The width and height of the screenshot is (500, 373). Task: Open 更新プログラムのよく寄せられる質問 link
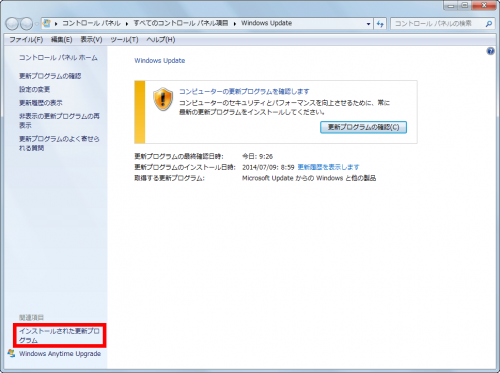59,143
